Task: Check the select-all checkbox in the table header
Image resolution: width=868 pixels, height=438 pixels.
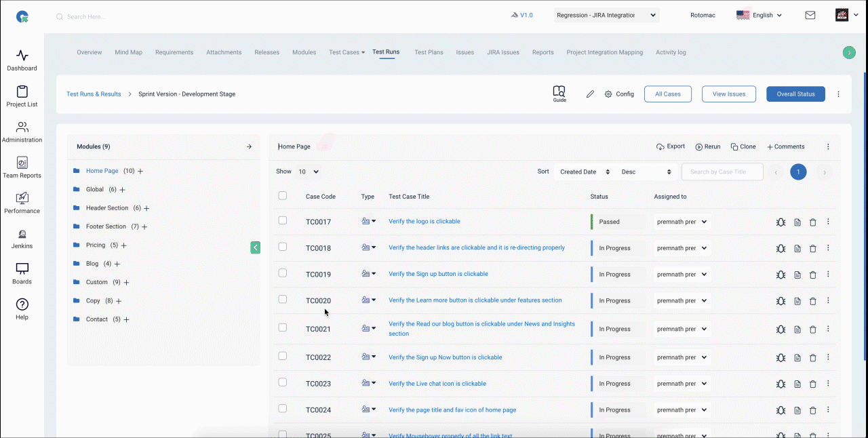Action: pyautogui.click(x=283, y=196)
